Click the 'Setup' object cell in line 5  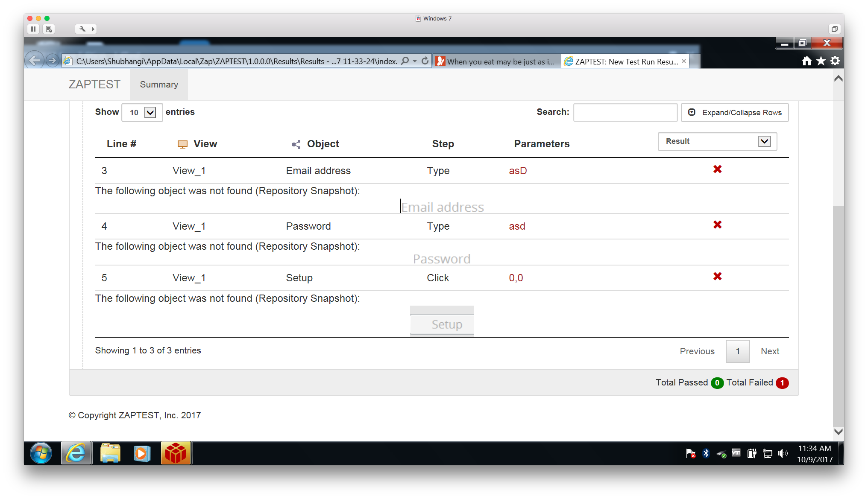point(299,278)
